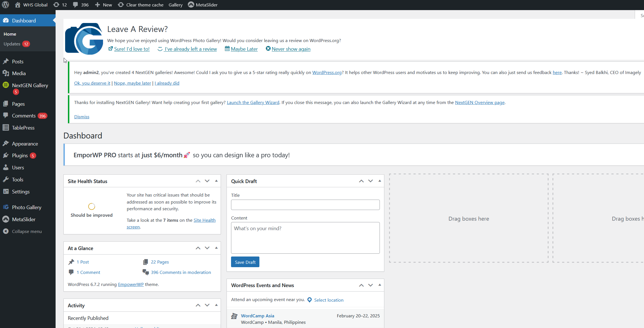The width and height of the screenshot is (644, 328).
Task: Move Site Health Status box up
Action: pyautogui.click(x=198, y=181)
